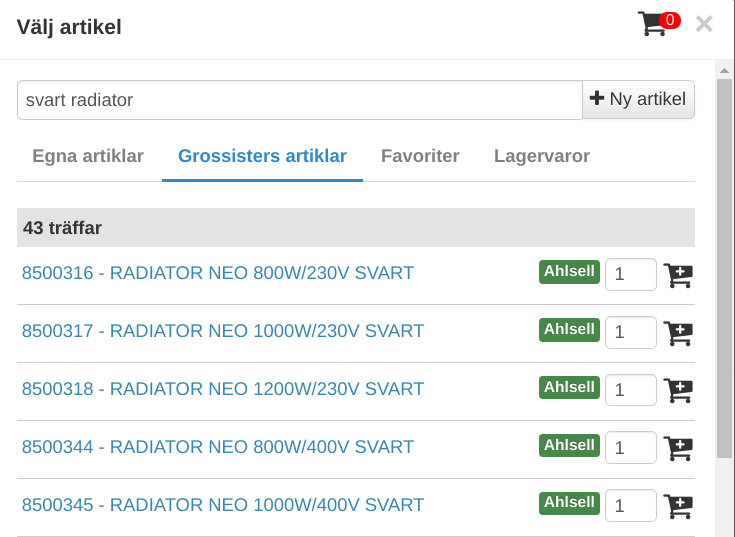Add RADIATOR NEO 1000W/400V to cart
The height and width of the screenshot is (537, 735).
[x=678, y=507]
